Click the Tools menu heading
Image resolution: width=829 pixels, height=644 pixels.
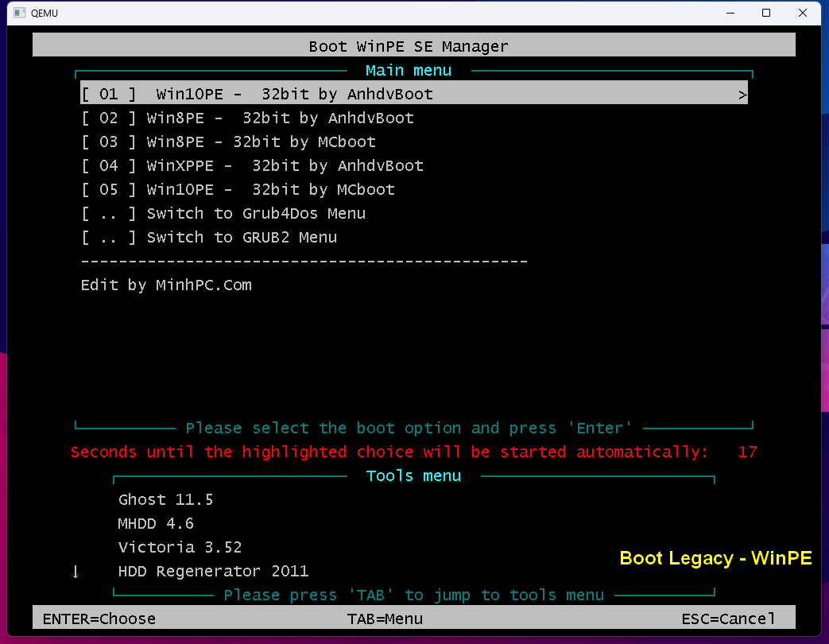[x=413, y=476]
